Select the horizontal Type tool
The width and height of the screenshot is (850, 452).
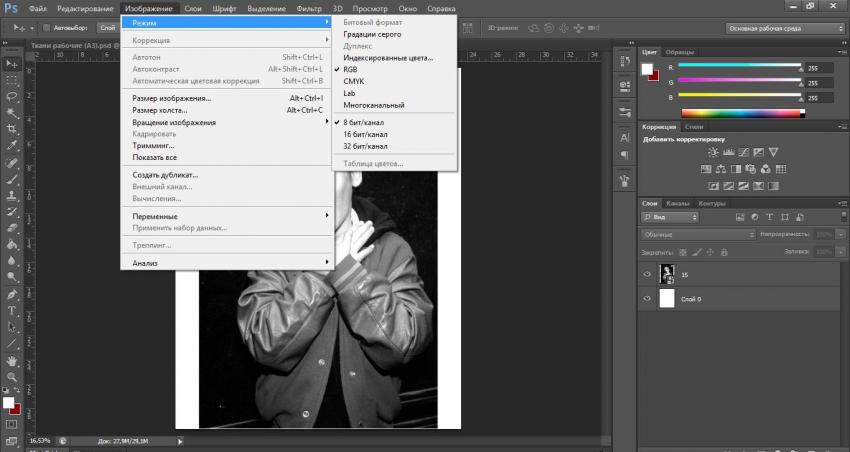(x=12, y=310)
